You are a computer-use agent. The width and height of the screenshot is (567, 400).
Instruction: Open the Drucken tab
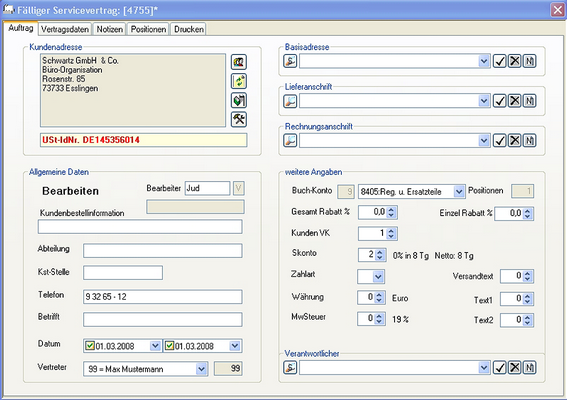coord(189,29)
